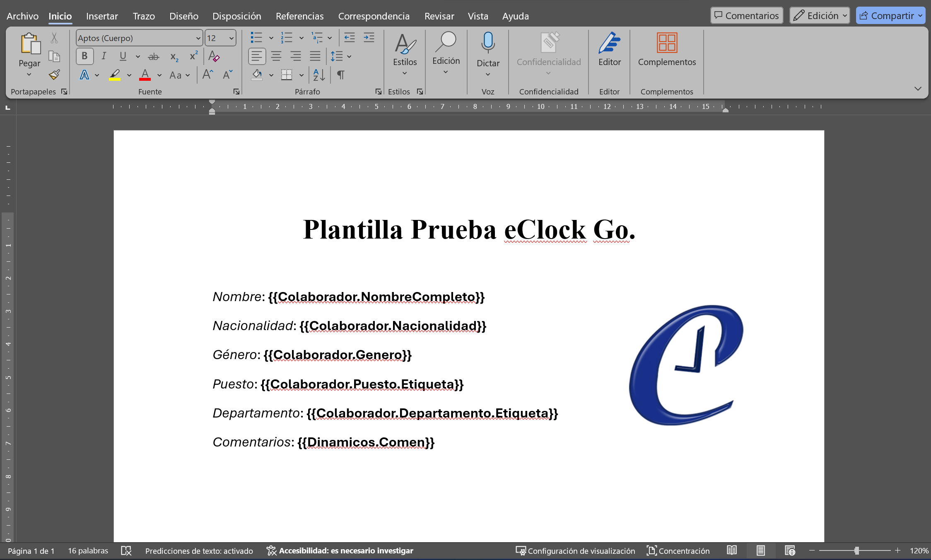Increase paragraph indent

tap(369, 38)
